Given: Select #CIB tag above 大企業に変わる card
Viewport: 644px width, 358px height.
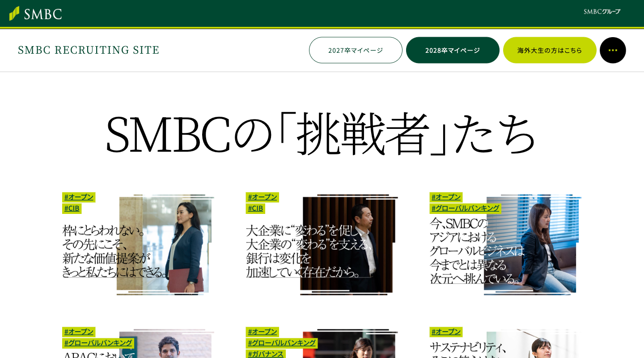Looking at the screenshot, I should [x=255, y=208].
